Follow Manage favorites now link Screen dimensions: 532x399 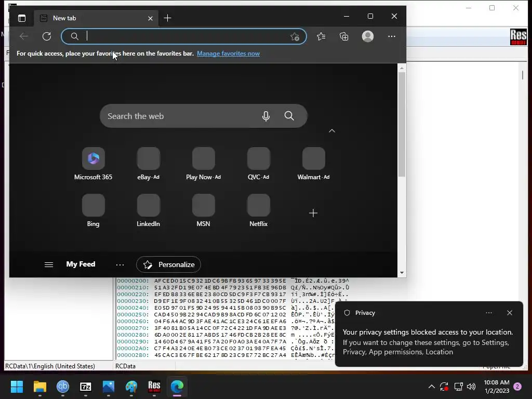pyautogui.click(x=229, y=54)
